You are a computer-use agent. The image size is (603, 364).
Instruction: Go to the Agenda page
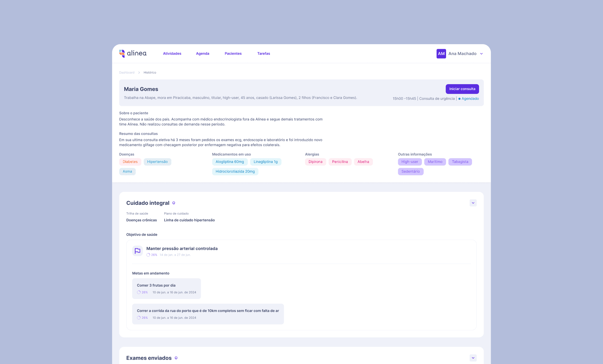[x=203, y=54]
